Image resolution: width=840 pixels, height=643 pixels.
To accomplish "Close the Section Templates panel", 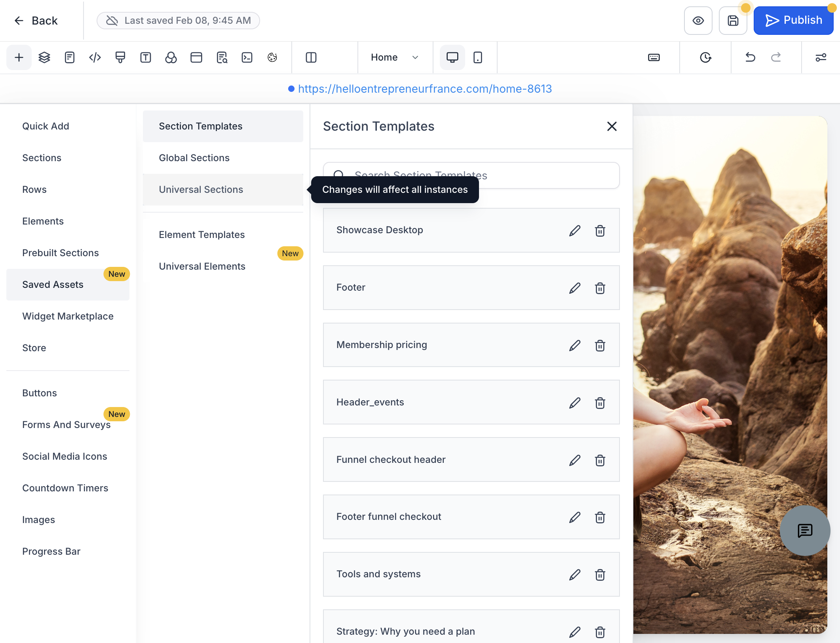I will pos(612,126).
